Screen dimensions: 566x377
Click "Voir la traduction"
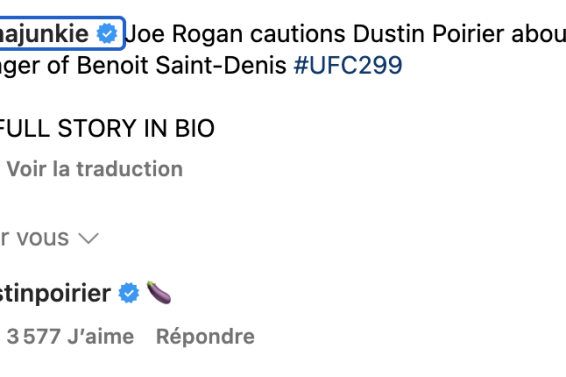(95, 169)
